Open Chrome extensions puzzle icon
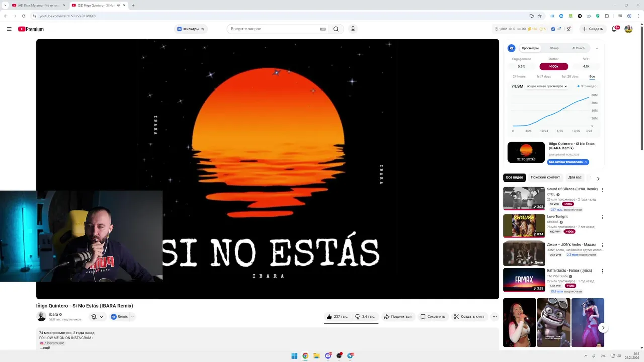The image size is (644, 362). click(x=607, y=16)
